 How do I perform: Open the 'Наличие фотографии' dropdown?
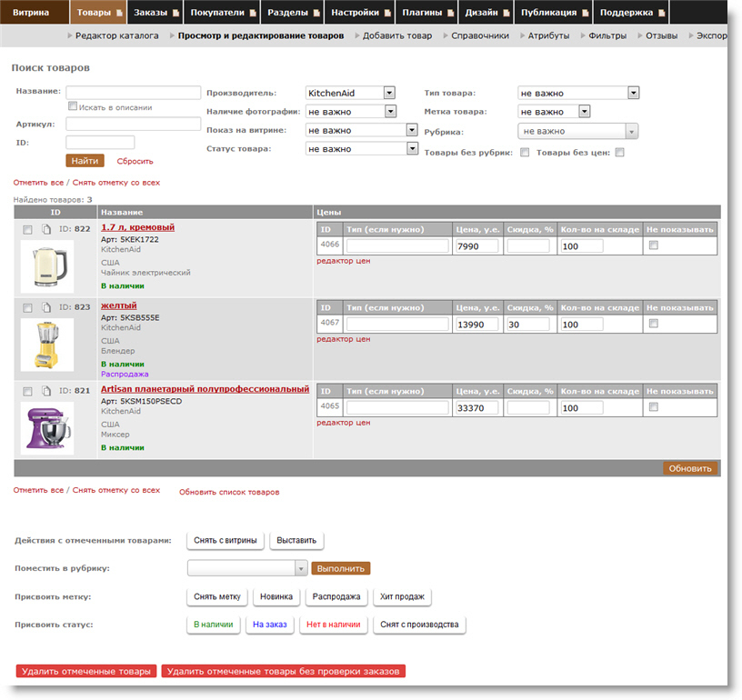click(x=351, y=112)
